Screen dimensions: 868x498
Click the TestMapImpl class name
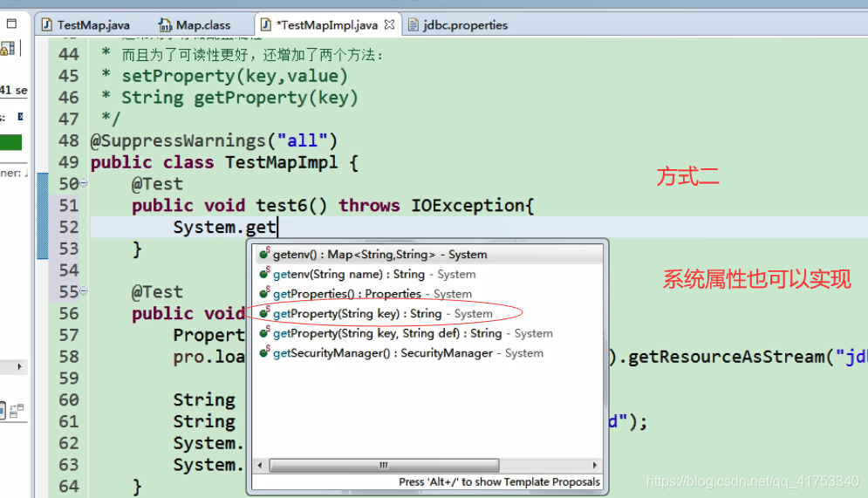(x=281, y=162)
